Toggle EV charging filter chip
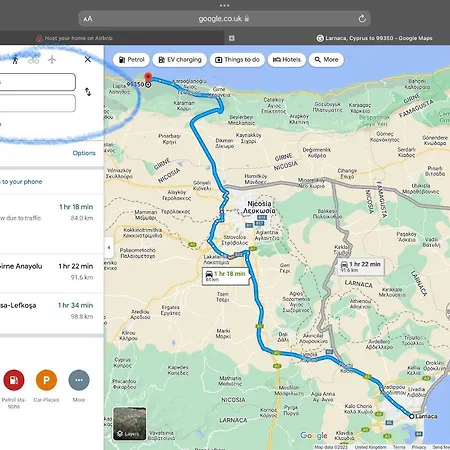Screen dimensions: 450x450 coord(180,60)
